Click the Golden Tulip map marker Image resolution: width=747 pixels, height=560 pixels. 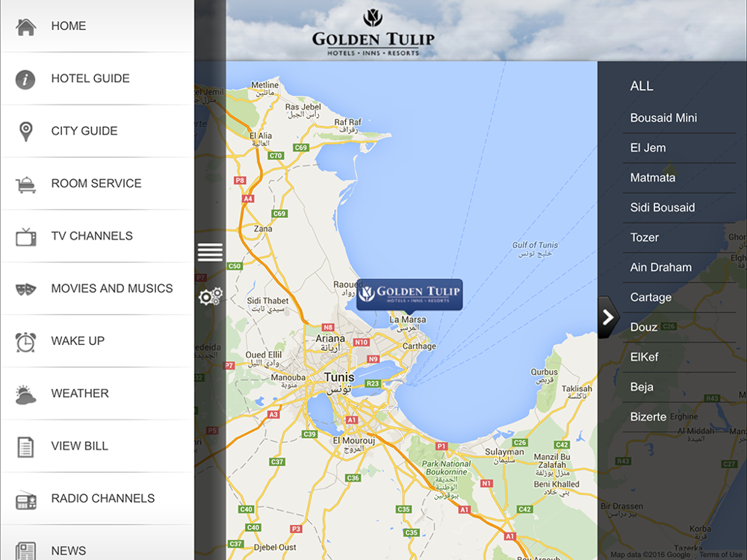point(409,295)
